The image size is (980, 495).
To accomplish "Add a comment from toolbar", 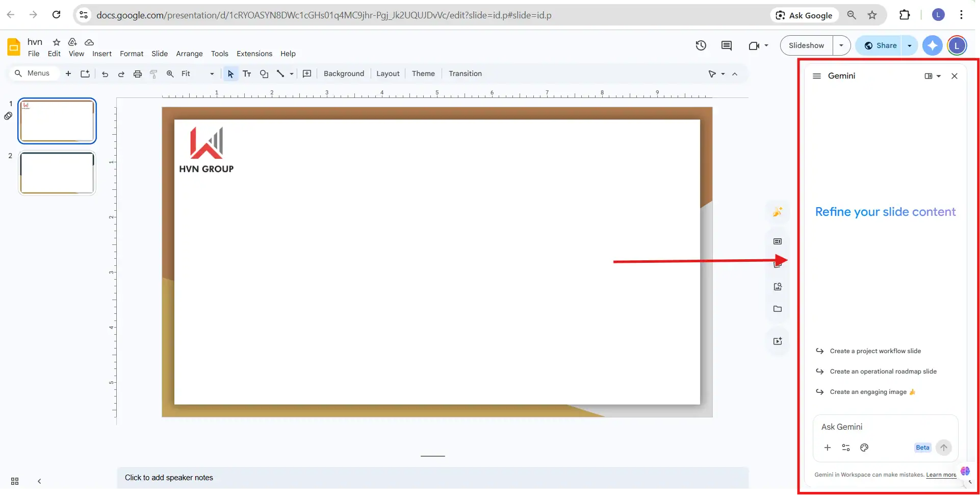I will coord(307,73).
